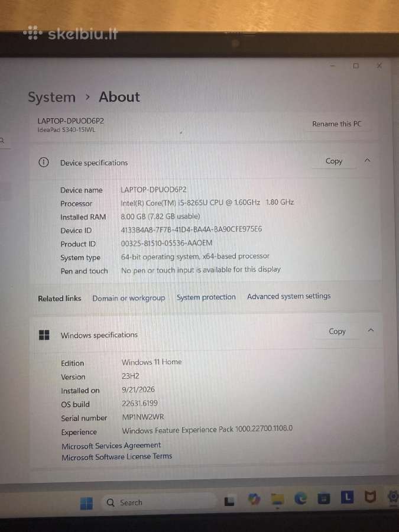399x532 pixels.
Task: Click the Settings search magnifier icon
Action: coord(2,140)
